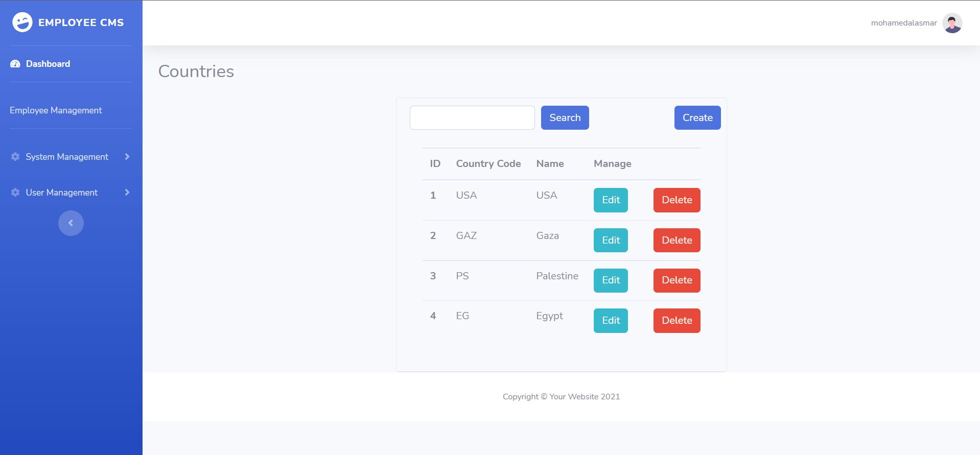Collapse the sidebar with the round arrow button
Image resolution: width=980 pixels, height=455 pixels.
coord(71,223)
